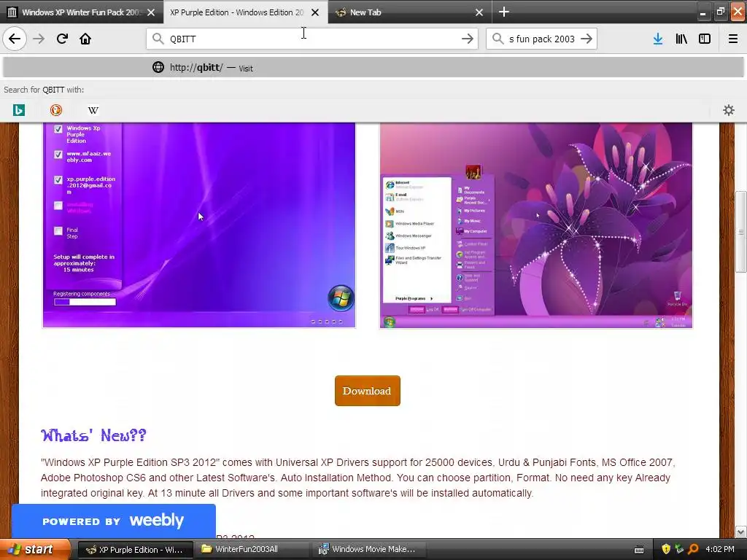Click the magnifier icon in the address bar
747x560 pixels.
(158, 39)
